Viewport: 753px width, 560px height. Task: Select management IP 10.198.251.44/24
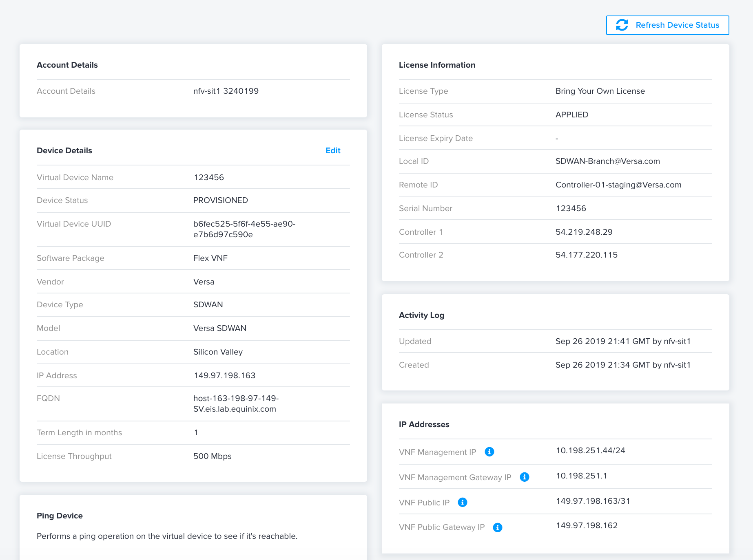pos(591,450)
